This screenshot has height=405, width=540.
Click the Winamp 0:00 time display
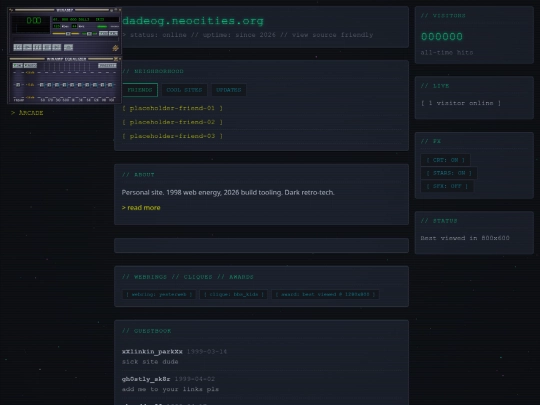[x=34, y=20]
